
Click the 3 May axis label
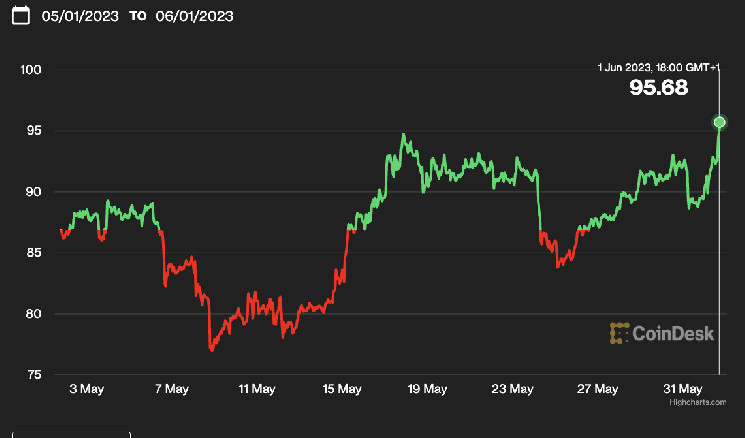tap(87, 388)
